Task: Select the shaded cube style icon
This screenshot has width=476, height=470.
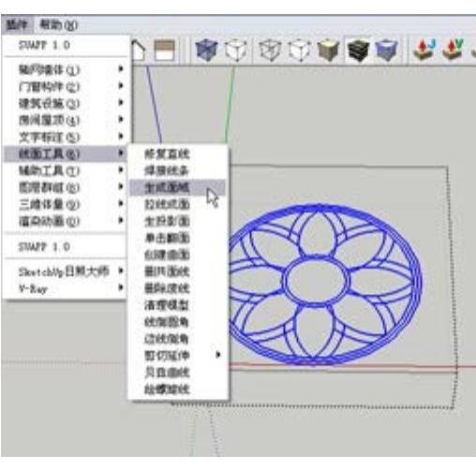Action: [328, 51]
